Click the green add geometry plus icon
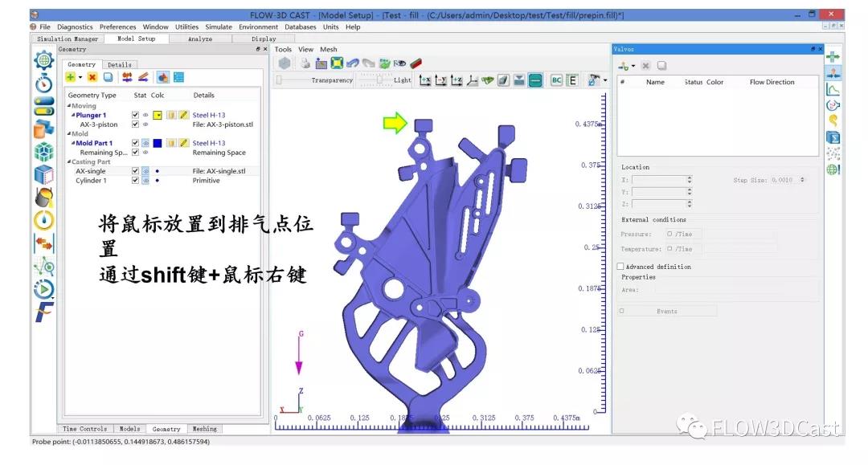Image resolution: width=868 pixels, height=465 pixels. coord(71,77)
